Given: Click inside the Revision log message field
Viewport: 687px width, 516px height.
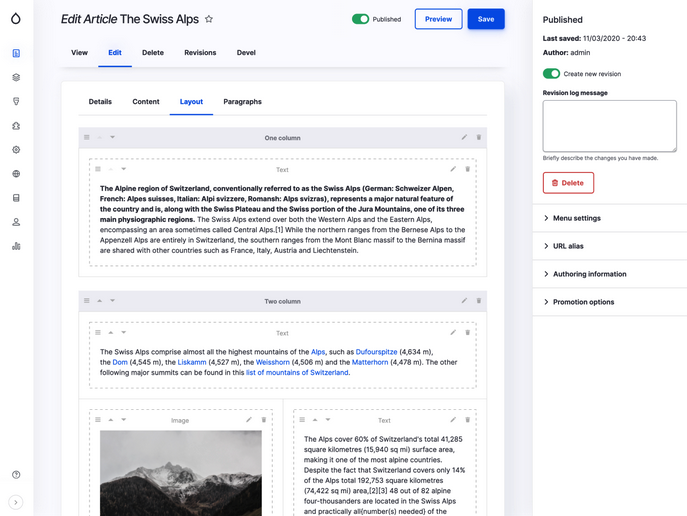Looking at the screenshot, I should 609,126.
